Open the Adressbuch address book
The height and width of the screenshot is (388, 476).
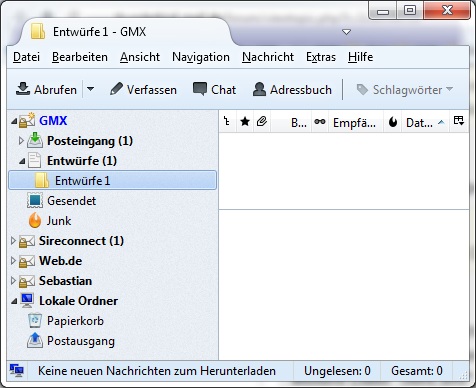click(x=292, y=90)
